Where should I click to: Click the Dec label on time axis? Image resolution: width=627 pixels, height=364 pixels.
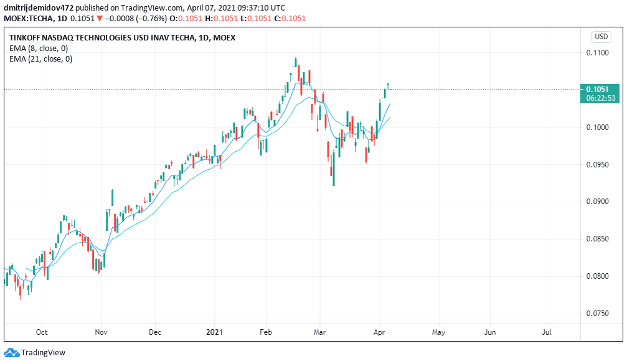tap(155, 332)
